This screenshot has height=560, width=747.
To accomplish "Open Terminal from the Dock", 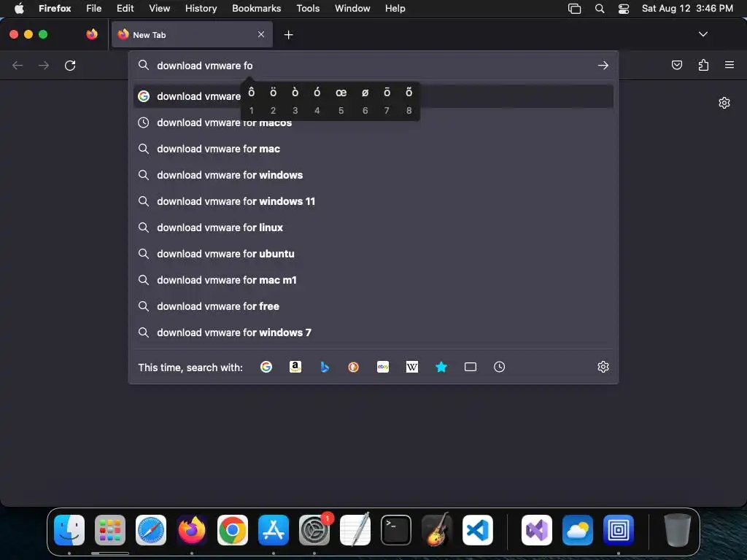I will [396, 530].
